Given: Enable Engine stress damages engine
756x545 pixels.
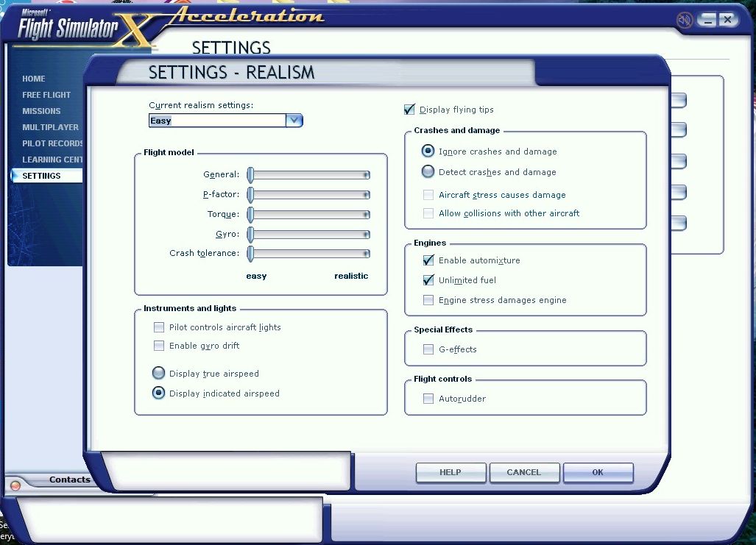Looking at the screenshot, I should coord(428,300).
